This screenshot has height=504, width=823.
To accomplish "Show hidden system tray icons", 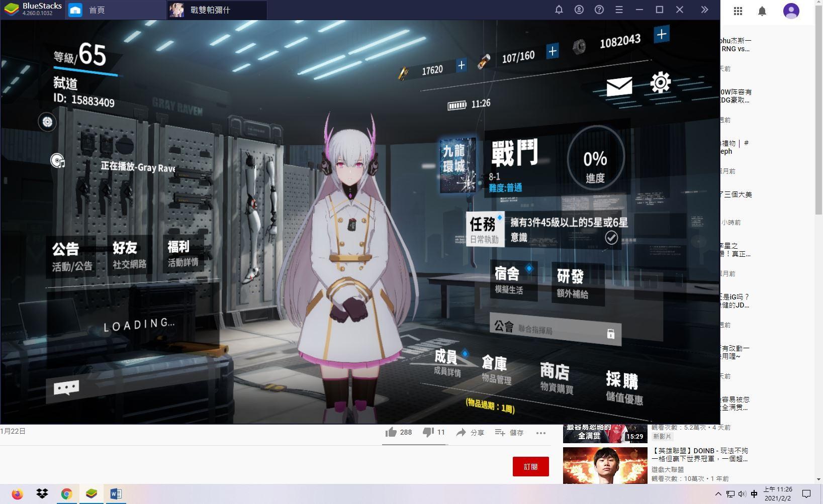I will tap(718, 494).
